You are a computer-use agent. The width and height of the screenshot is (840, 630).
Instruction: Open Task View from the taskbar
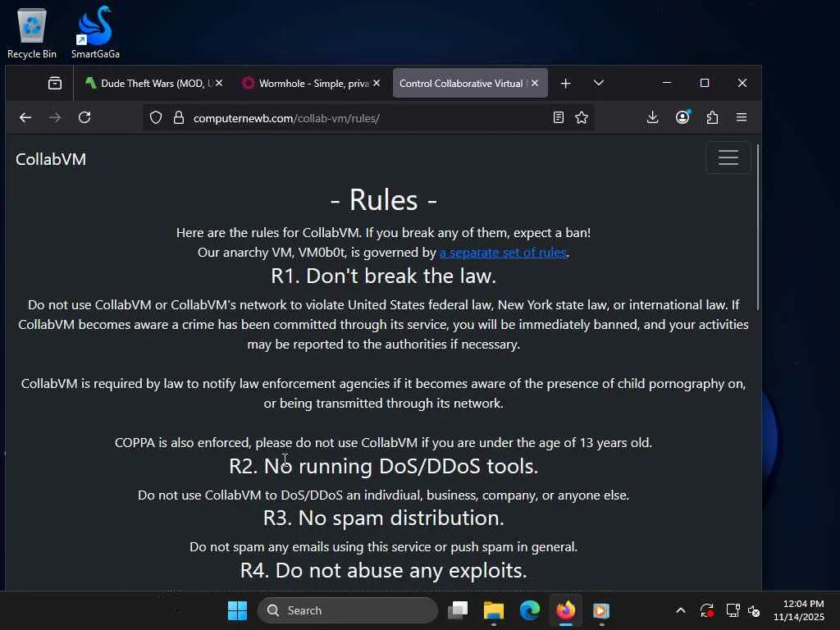pos(458,610)
